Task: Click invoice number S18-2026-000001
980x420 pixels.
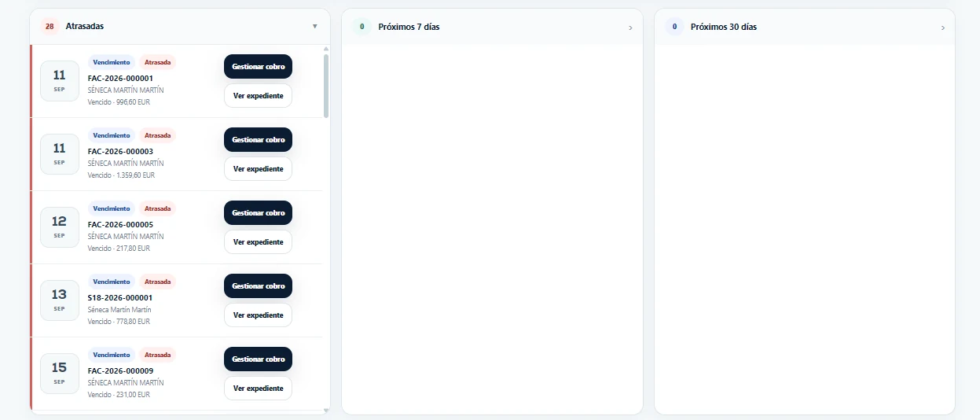Action: 120,298
